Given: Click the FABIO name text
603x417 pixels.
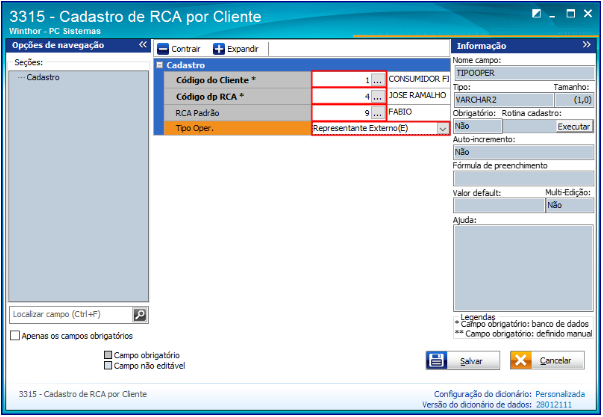Looking at the screenshot, I should pos(400,112).
